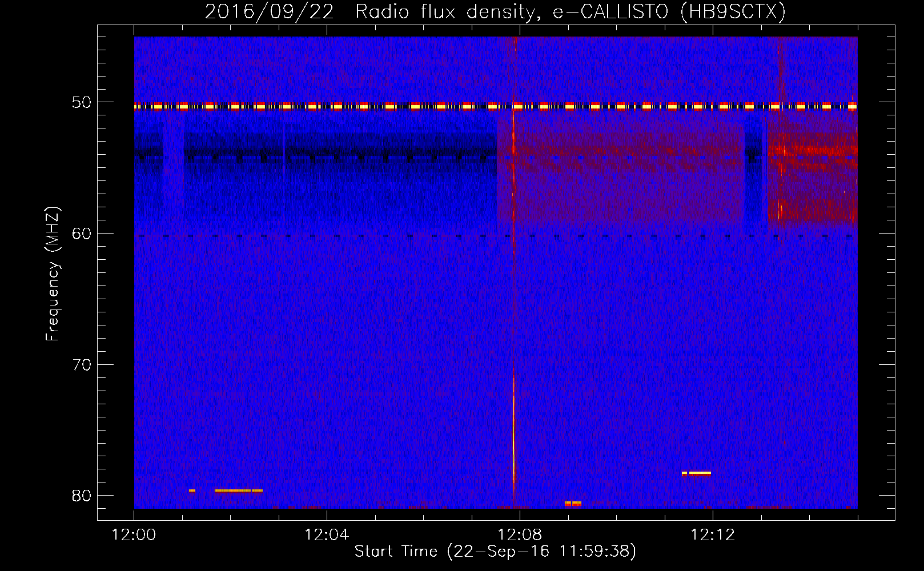This screenshot has height=571, width=924.
Task: Select the 12:12 time tick label
Action: (712, 535)
